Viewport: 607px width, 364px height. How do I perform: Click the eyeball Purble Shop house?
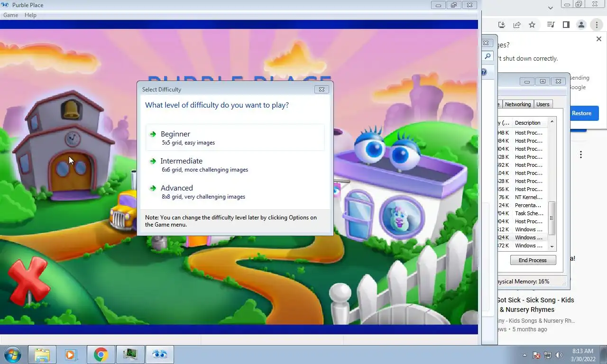[x=401, y=185]
